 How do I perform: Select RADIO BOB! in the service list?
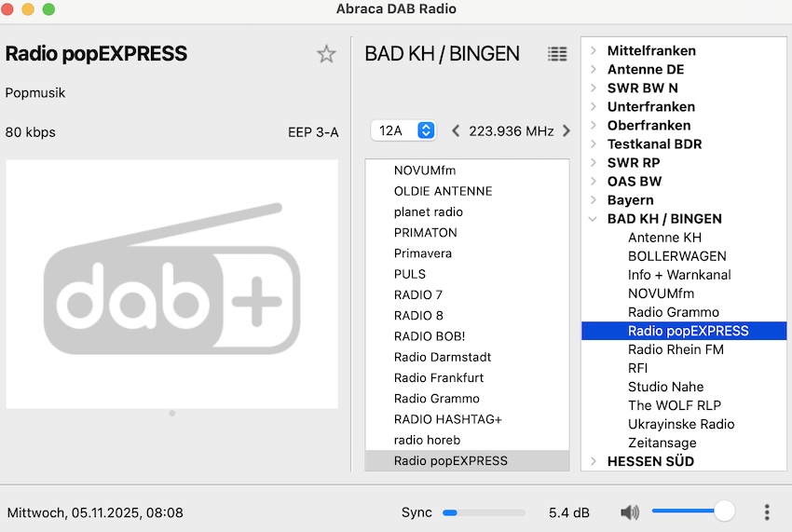[430, 336]
